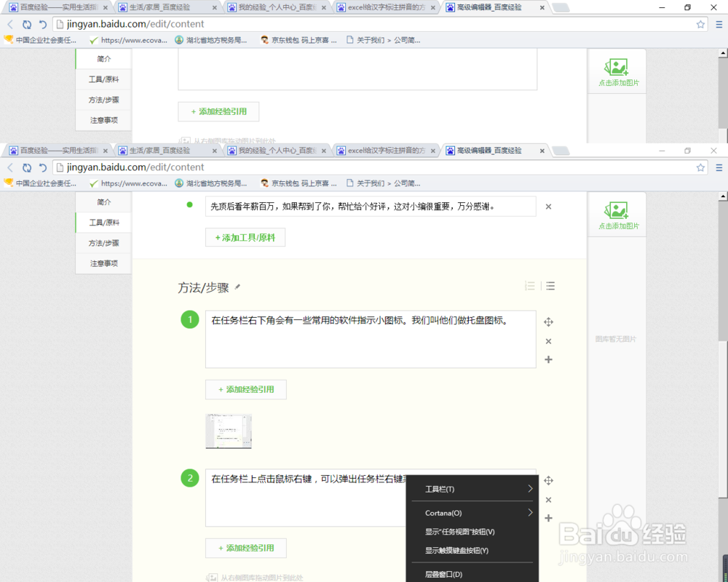This screenshot has height=582, width=728.
Task: Toggle 显示任务视图按钮 in the context menu
Action: (457, 532)
